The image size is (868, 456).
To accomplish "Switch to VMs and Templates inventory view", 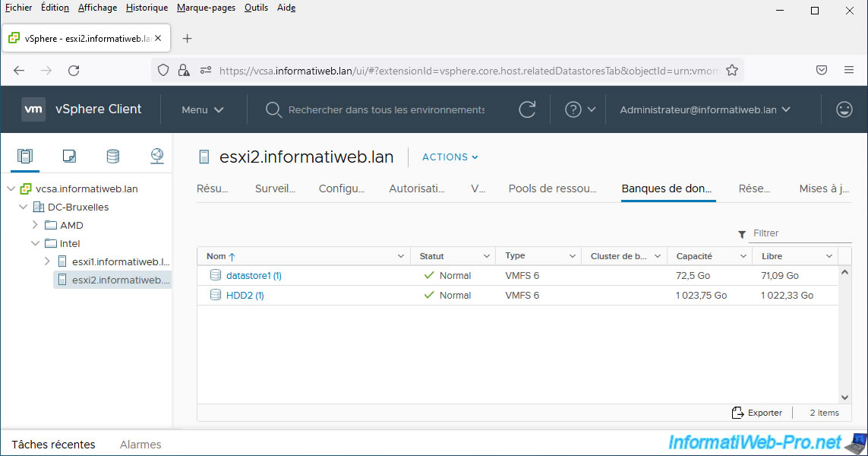I will click(69, 157).
